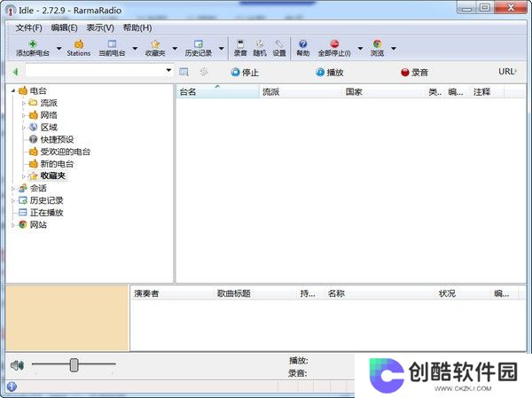Click the volume slider handle

(74, 365)
